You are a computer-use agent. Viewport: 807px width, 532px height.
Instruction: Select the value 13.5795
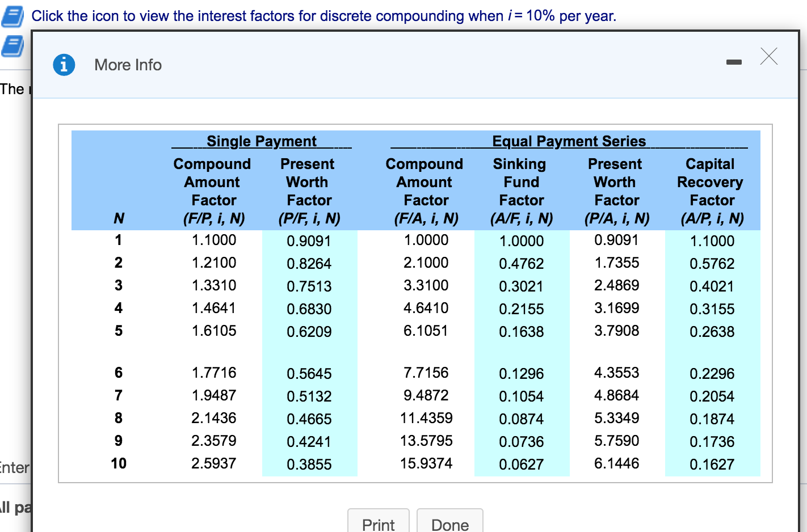426,441
